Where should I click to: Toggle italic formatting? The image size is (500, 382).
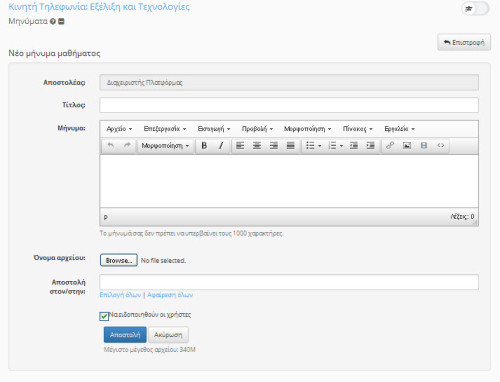point(221,146)
